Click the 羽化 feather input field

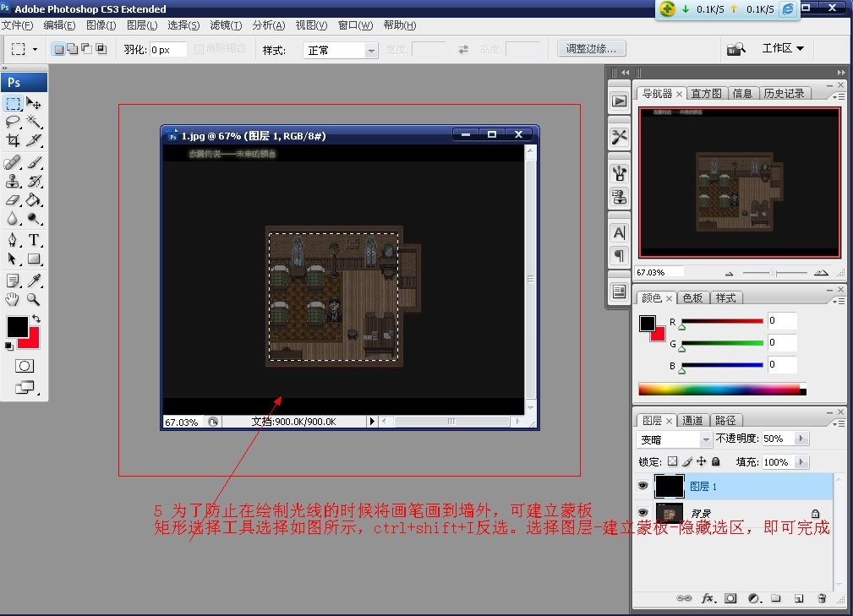coord(168,50)
